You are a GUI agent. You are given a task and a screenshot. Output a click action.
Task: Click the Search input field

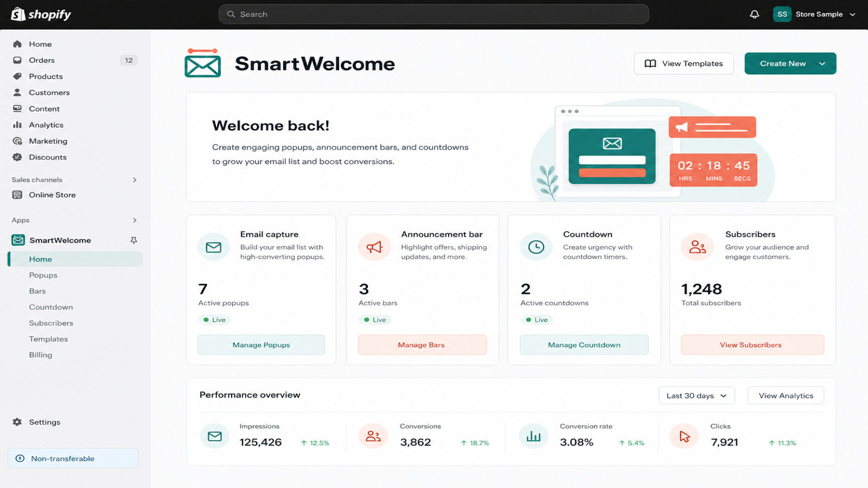point(433,14)
